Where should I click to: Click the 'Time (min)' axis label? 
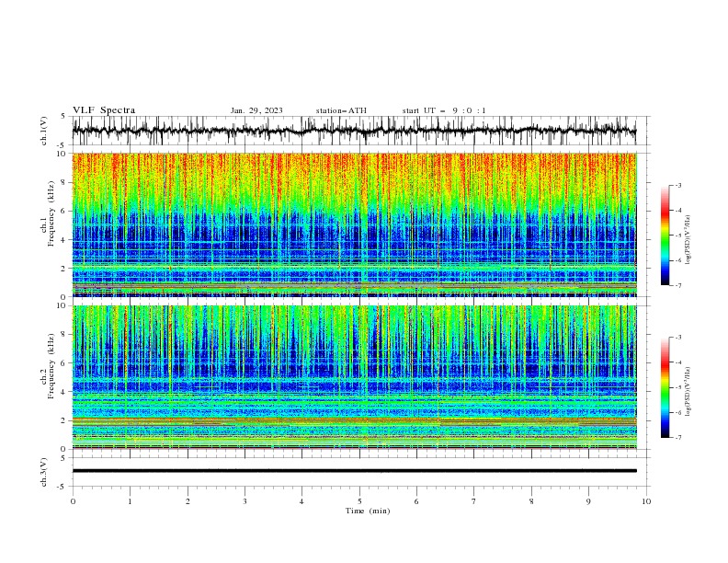(x=368, y=511)
